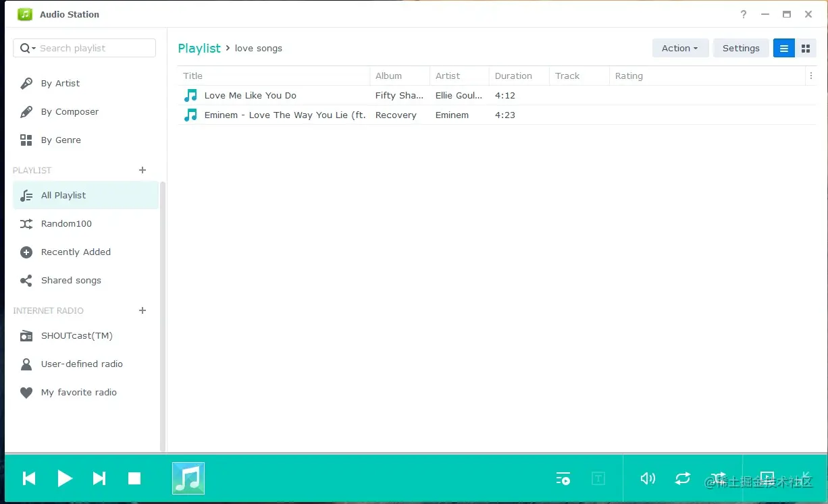Click the User-defined radio person icon

[x=26, y=364]
